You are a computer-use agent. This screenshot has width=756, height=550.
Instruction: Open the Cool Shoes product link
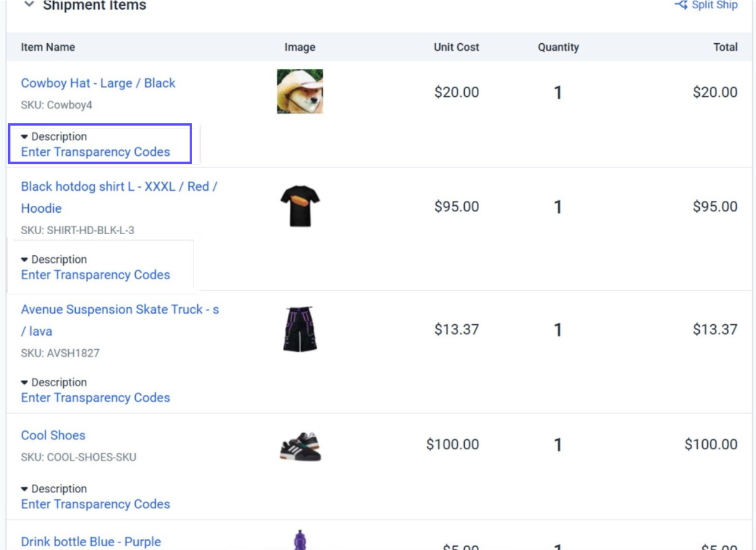[53, 435]
